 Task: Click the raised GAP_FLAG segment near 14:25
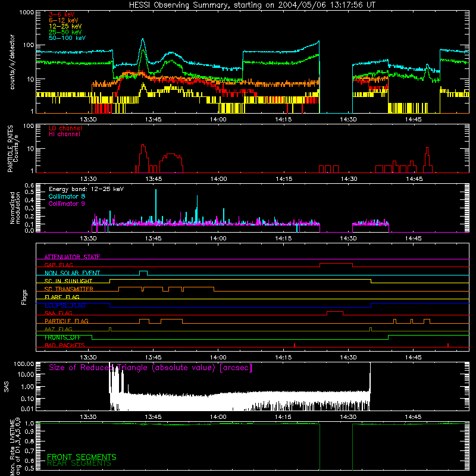click(336, 263)
